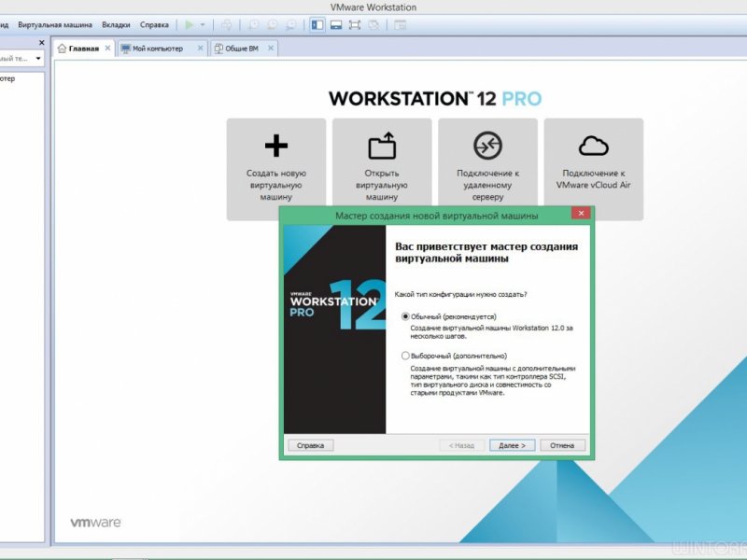Toggle the library sidebar view icon
Screen dimensions: 747x560
click(x=317, y=25)
